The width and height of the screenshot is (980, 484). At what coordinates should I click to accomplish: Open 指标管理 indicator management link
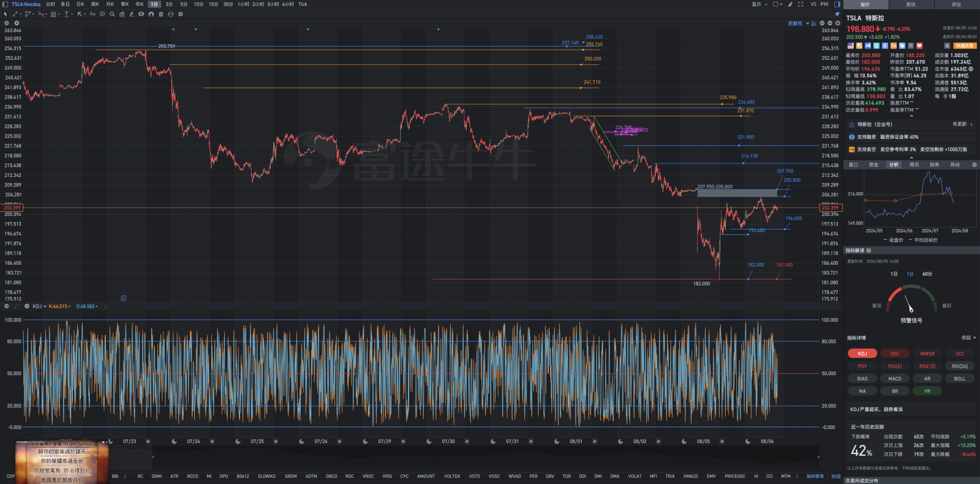(815, 477)
